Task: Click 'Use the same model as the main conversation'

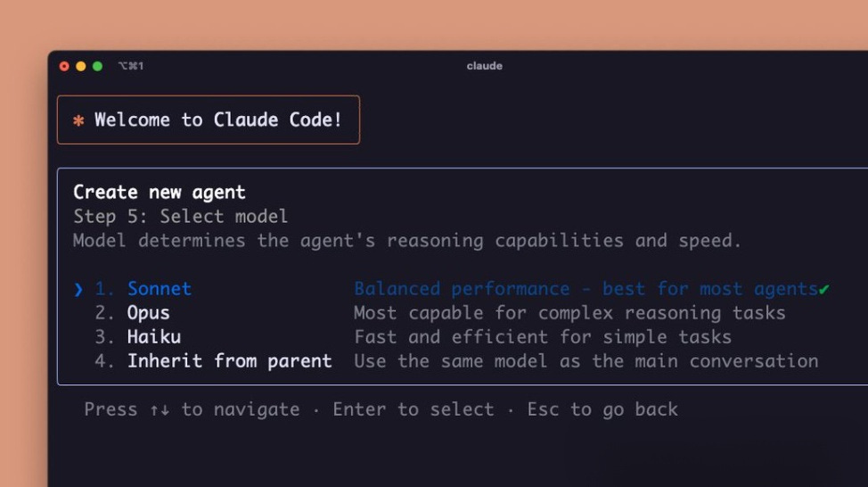Action: [586, 361]
